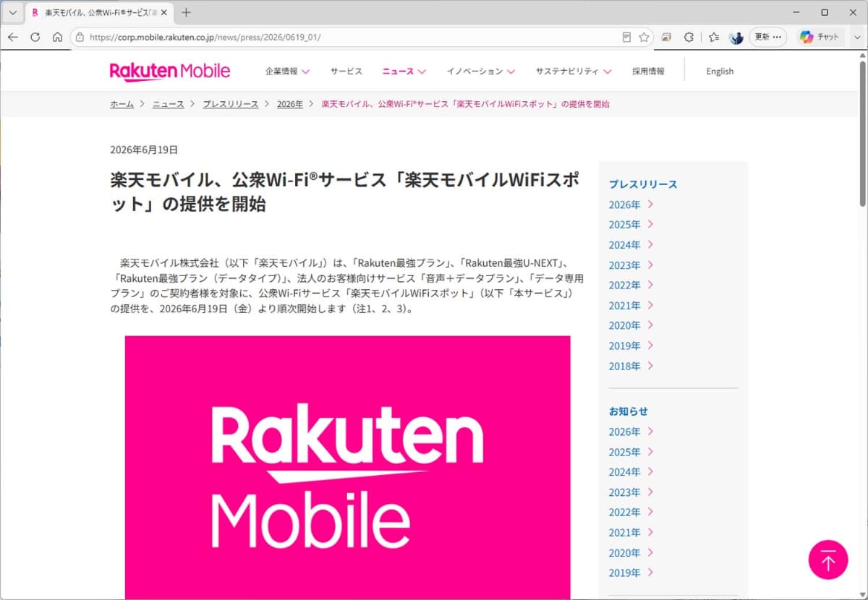This screenshot has width=868, height=600.
Task: Expand the sidebar chevron next to チャット
Action: point(856,38)
